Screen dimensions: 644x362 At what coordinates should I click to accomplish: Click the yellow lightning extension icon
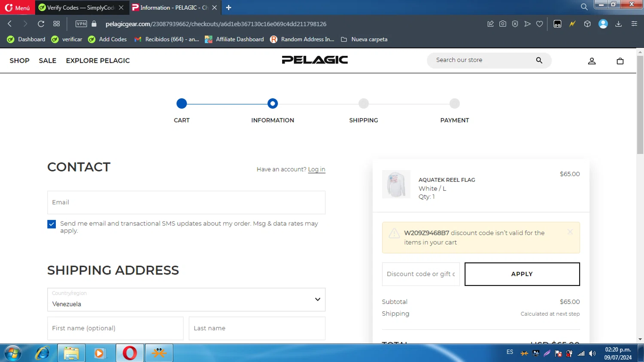click(572, 24)
